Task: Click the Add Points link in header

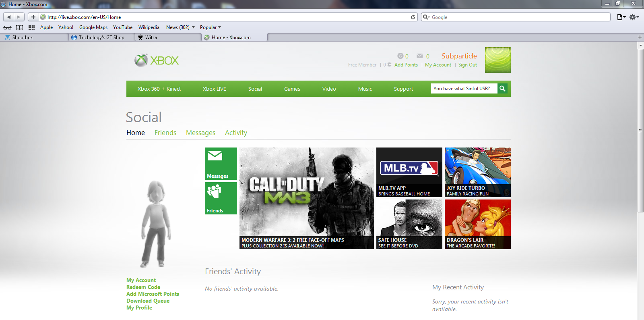Action: tap(406, 65)
